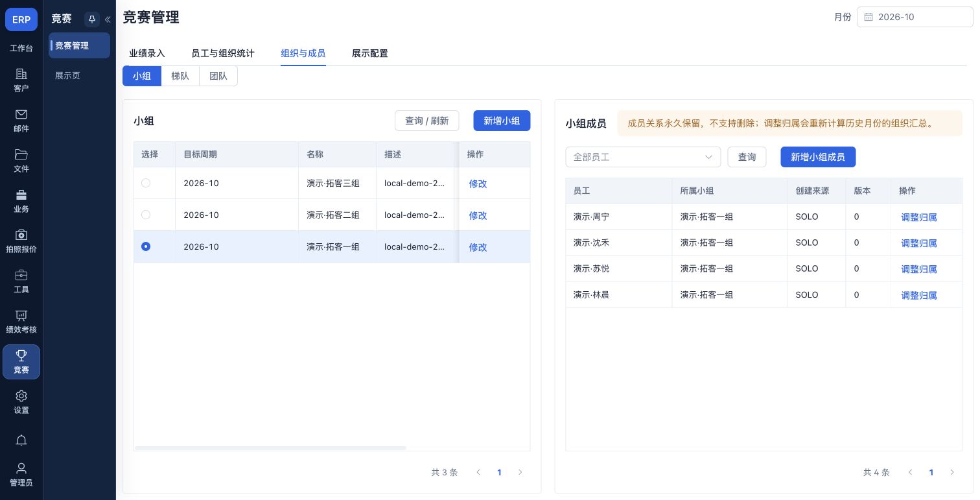Open the 管理员 user profile icon
Image resolution: width=980 pixels, height=500 pixels.
click(21, 468)
